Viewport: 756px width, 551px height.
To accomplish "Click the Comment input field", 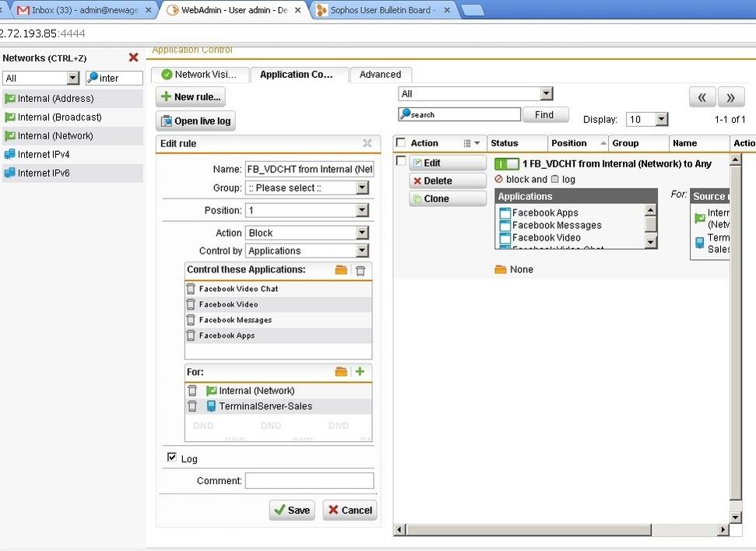I will tap(310, 481).
